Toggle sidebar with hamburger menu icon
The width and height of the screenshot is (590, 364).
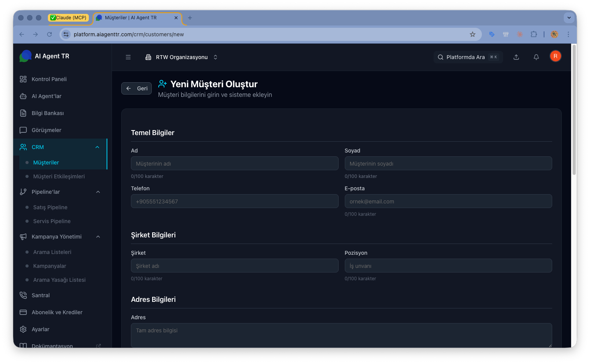128,57
